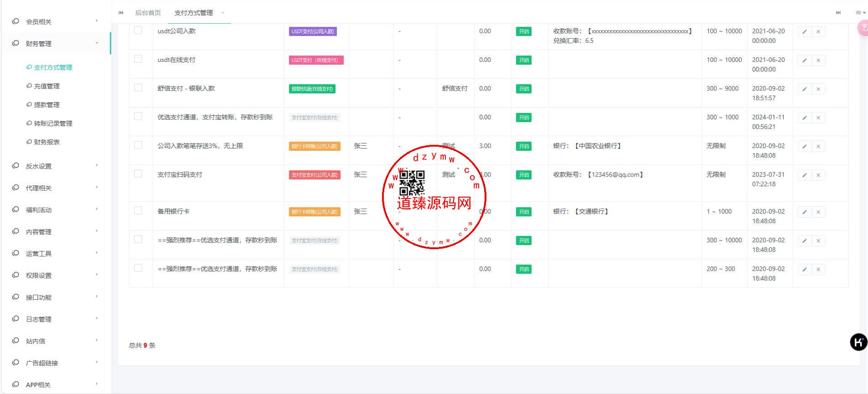Expand the 会员相关 menu chevron
The image size is (868, 394).
97,20
